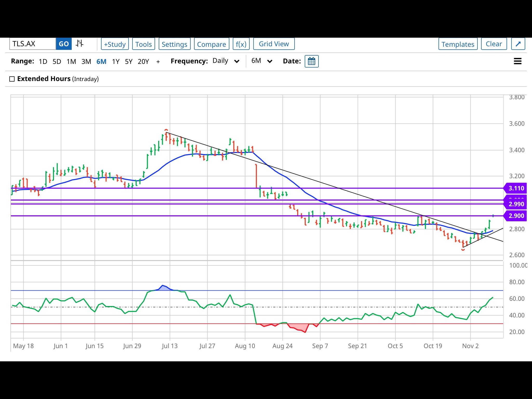532x399 pixels.
Task: Click the GO button next to the symbol field
Action: pyautogui.click(x=64, y=44)
